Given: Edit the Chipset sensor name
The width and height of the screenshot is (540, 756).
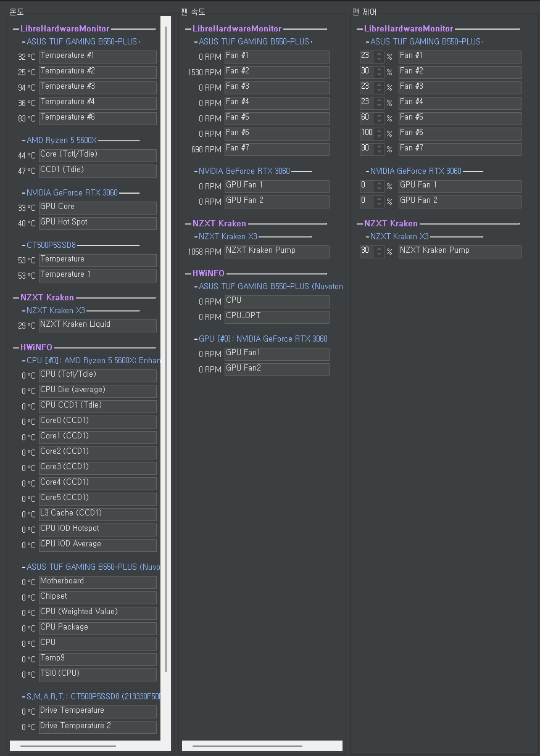Looking at the screenshot, I should [98, 598].
